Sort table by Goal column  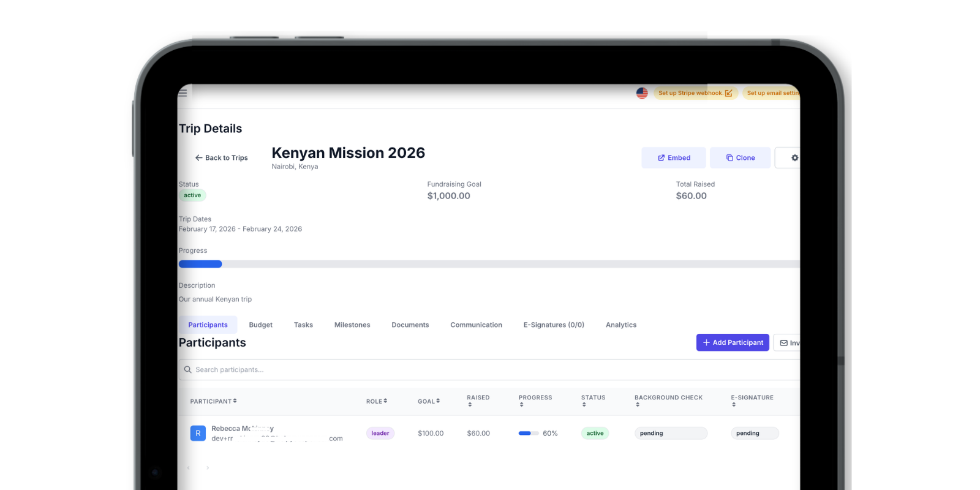(429, 402)
